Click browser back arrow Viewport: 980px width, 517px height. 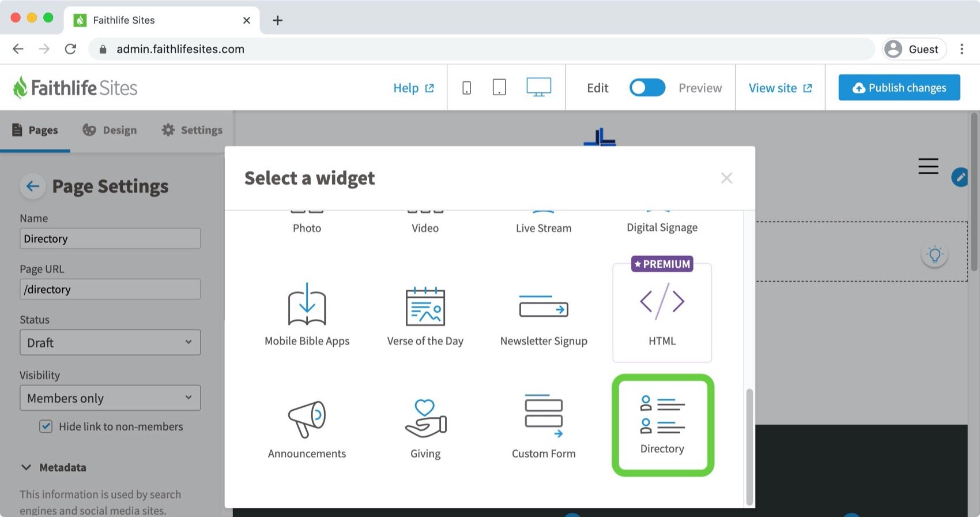pyautogui.click(x=18, y=49)
